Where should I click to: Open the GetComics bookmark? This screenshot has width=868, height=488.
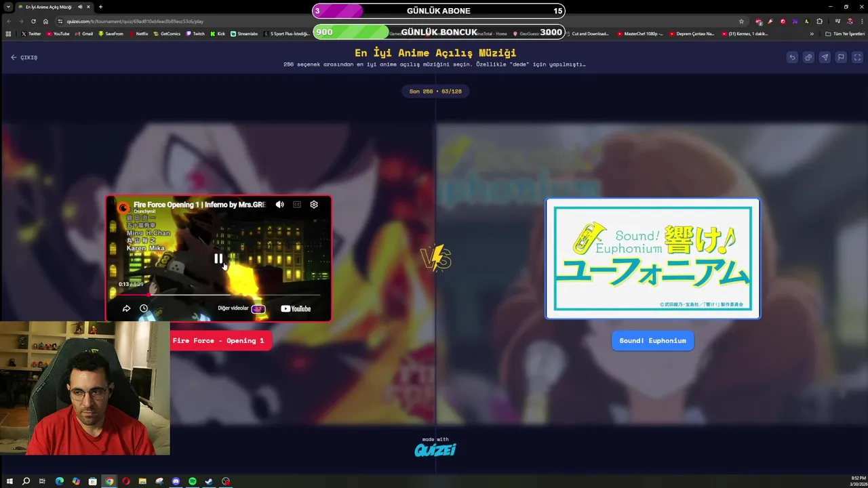click(167, 33)
